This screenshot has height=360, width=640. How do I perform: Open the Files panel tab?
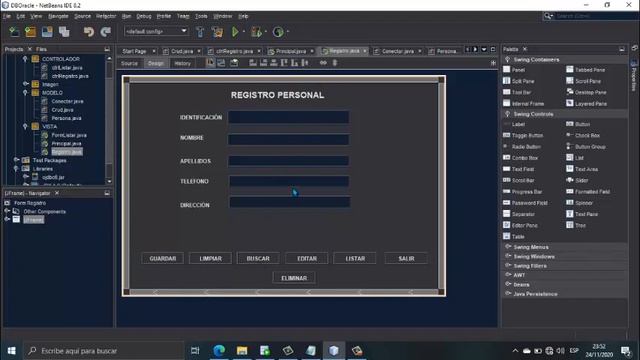click(41, 49)
